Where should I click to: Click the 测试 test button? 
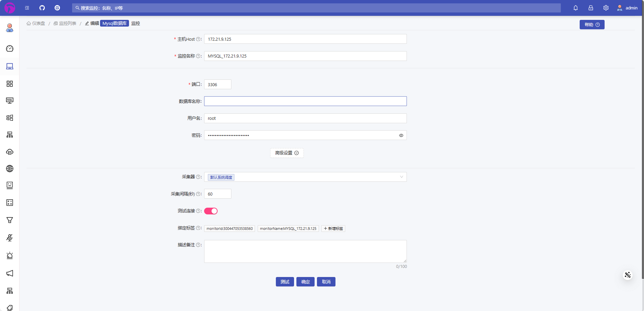point(285,282)
